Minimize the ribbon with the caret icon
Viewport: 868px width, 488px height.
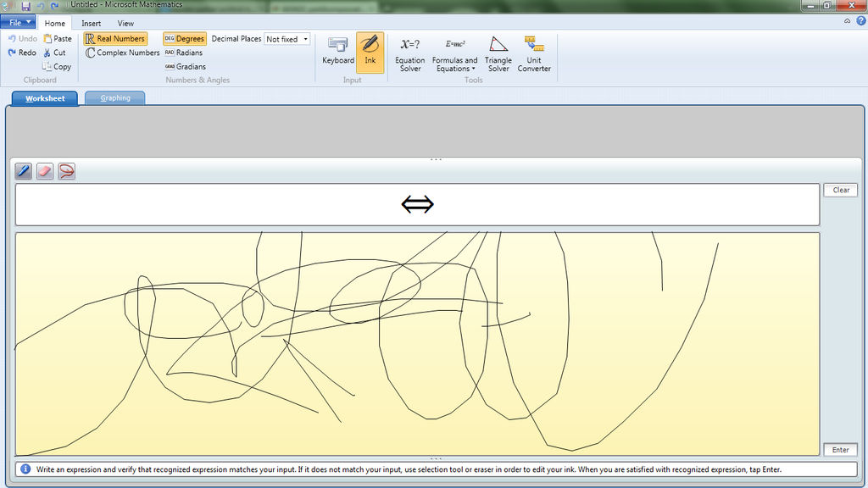pyautogui.click(x=847, y=21)
